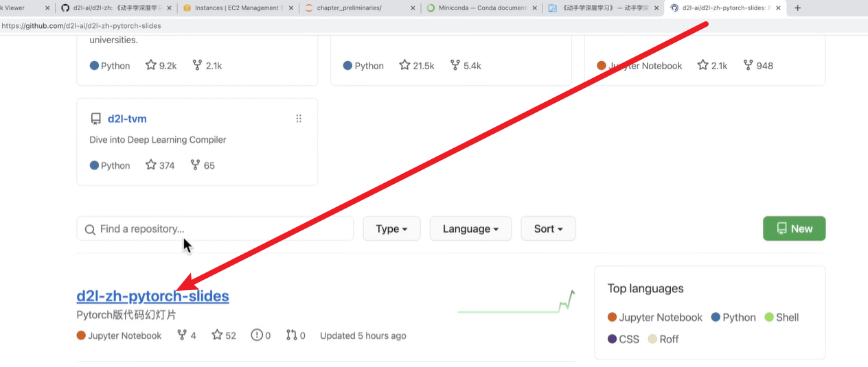This screenshot has width=868, height=367.
Task: View the 65 forks of d2l-tvm
Action: coord(203,165)
